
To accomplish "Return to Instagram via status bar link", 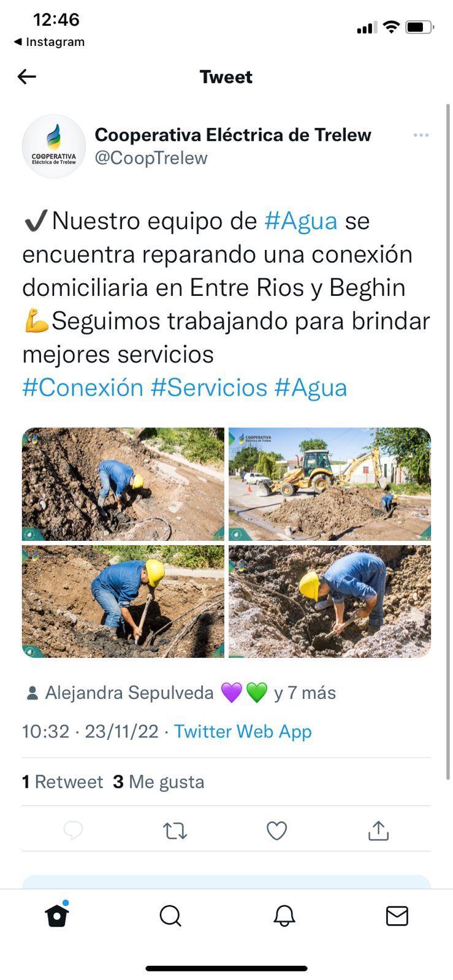I will point(49,42).
